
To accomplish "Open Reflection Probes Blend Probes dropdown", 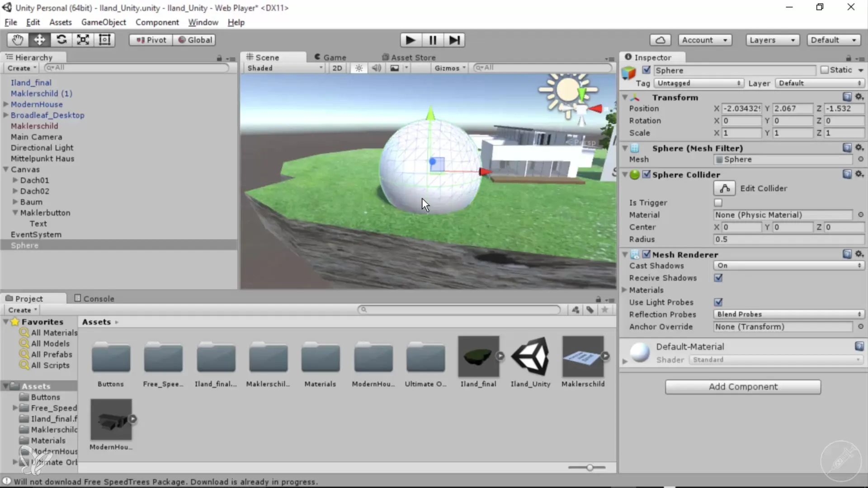I will coord(789,314).
